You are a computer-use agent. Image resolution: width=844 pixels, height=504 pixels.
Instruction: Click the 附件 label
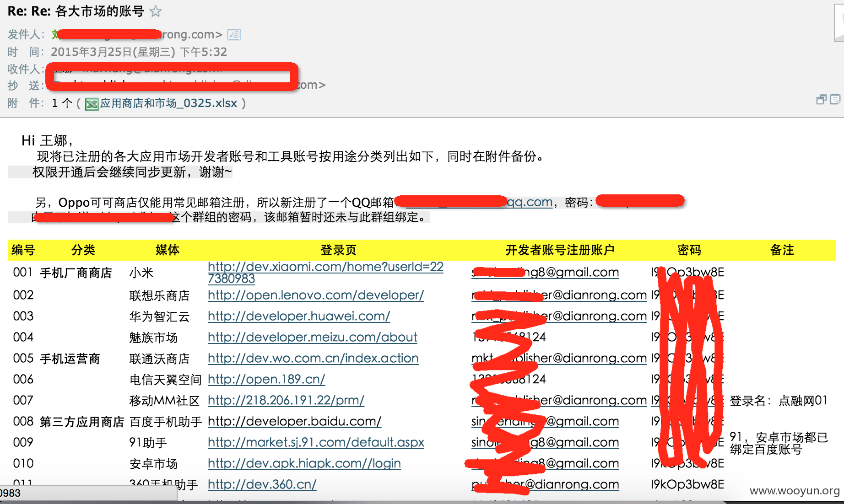[25, 103]
